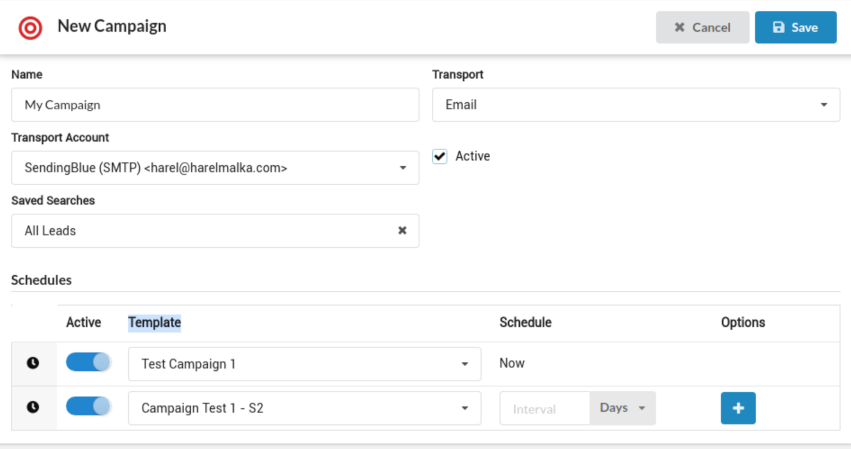Click the clock icon beside Campaign Test 1 - S2

click(x=33, y=408)
